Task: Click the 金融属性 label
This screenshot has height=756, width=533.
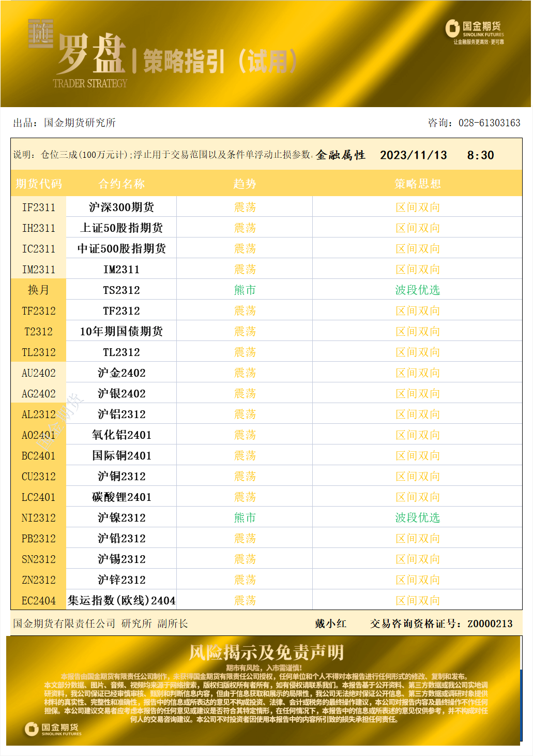Action: click(341, 155)
